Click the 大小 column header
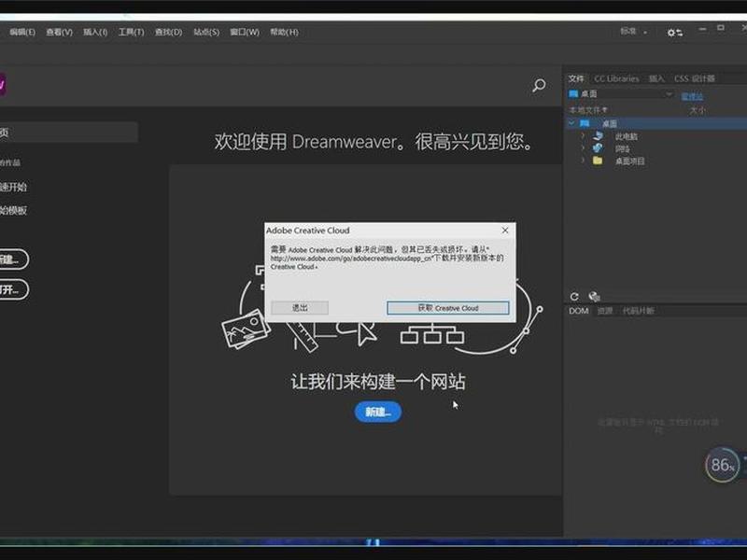 click(698, 110)
